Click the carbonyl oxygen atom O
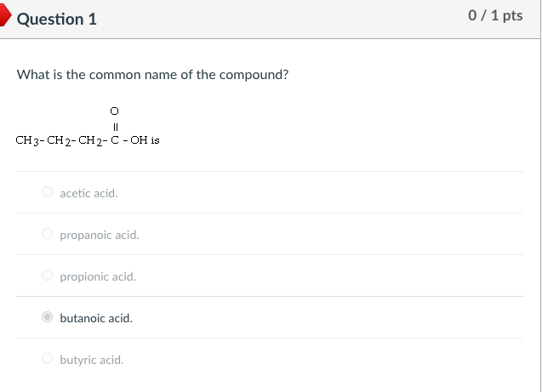542x392 pixels. tap(114, 111)
